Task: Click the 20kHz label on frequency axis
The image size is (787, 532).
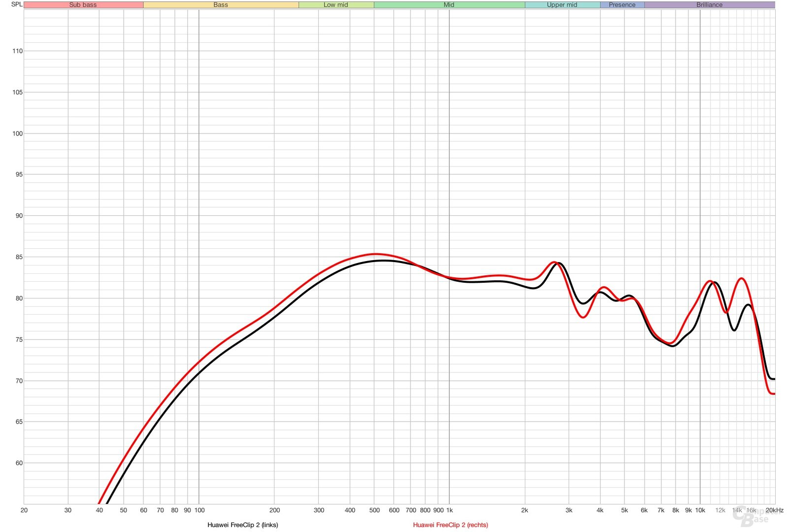Action: point(775,510)
